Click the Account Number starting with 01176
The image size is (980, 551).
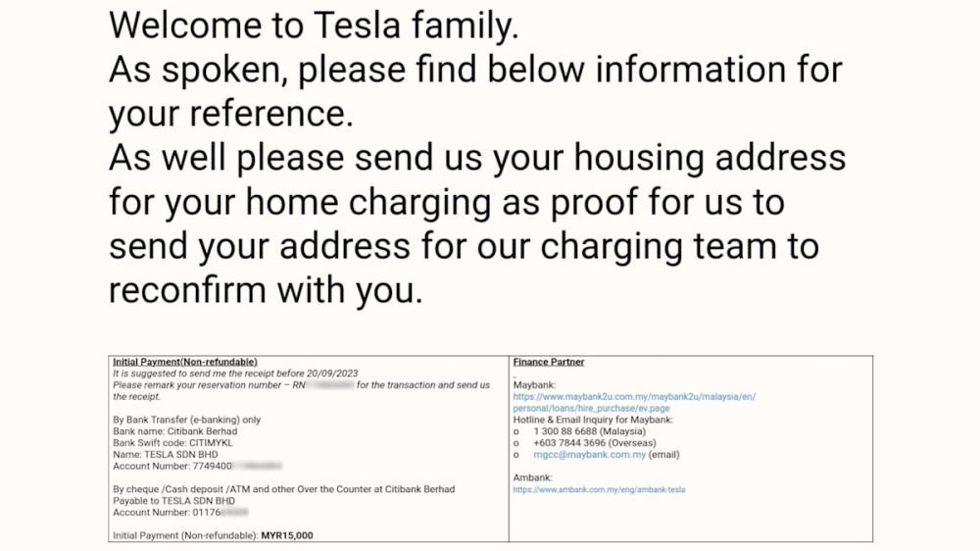(180, 513)
